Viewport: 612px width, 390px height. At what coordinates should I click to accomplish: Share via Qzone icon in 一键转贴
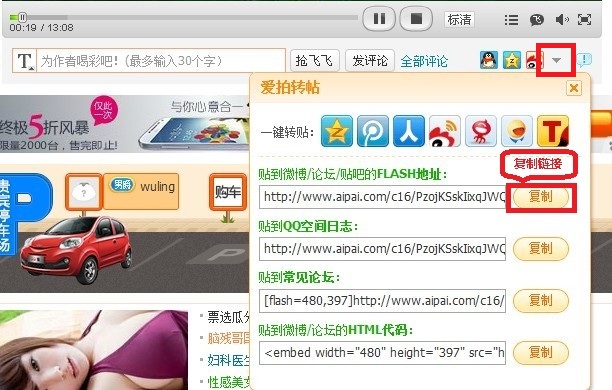click(337, 131)
